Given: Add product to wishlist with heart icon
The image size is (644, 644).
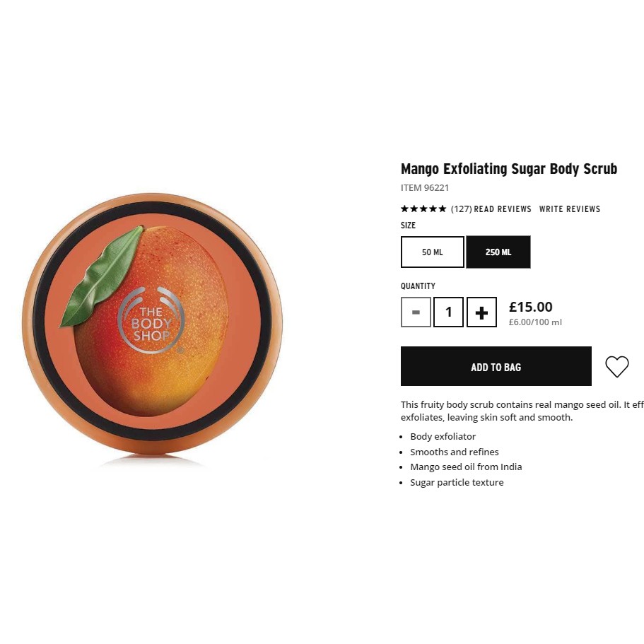Looking at the screenshot, I should tap(617, 366).
